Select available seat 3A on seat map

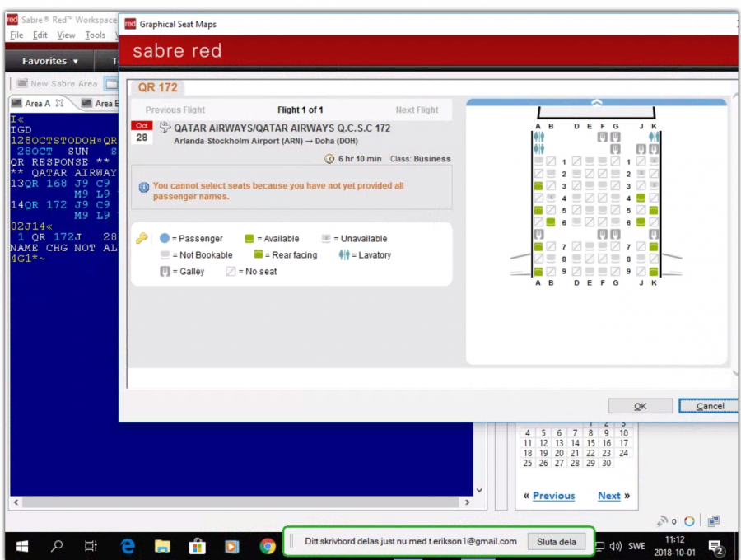pos(538,187)
